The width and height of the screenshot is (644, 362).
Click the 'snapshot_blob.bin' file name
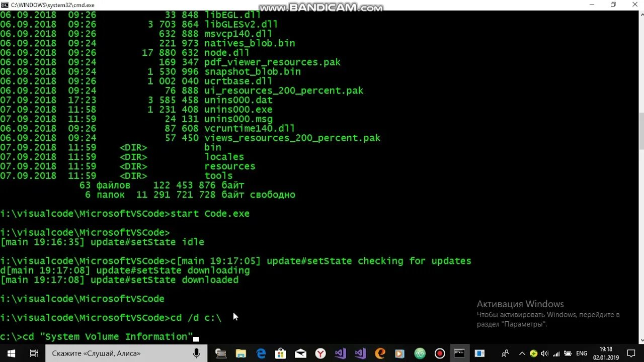click(x=253, y=71)
